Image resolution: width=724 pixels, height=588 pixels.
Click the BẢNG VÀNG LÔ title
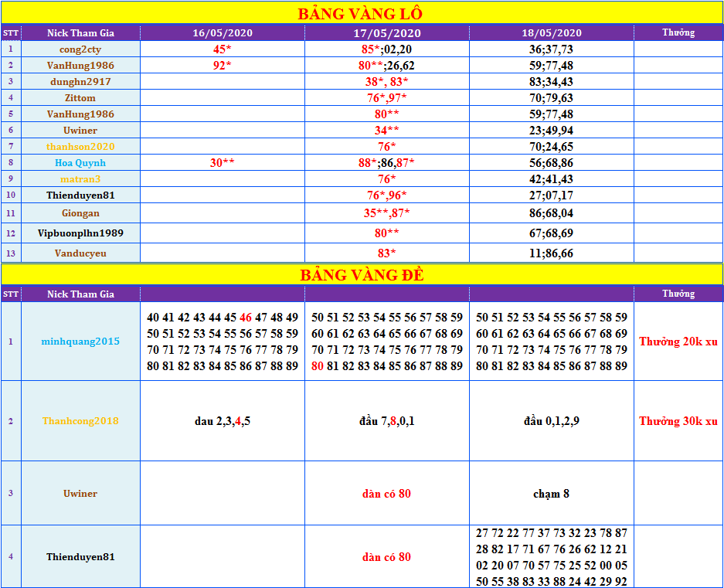click(360, 14)
